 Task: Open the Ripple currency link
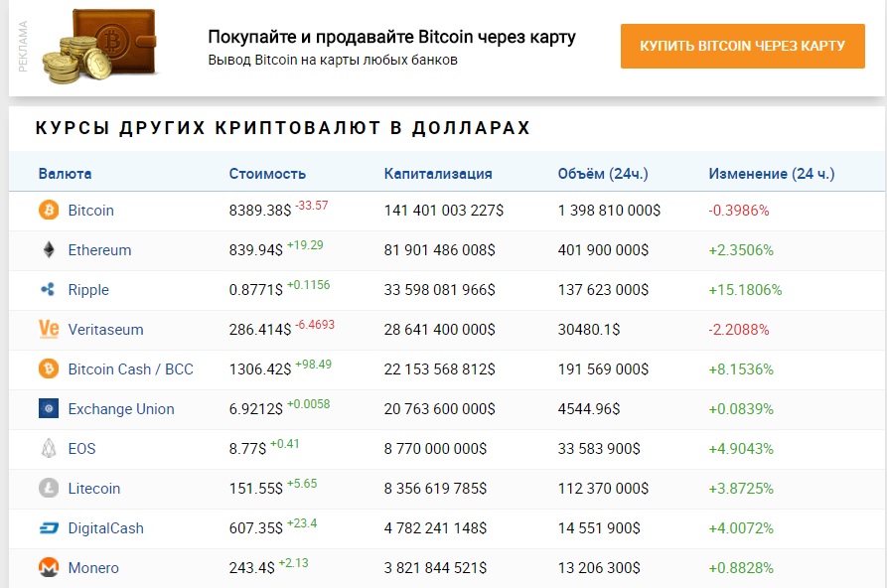point(88,290)
